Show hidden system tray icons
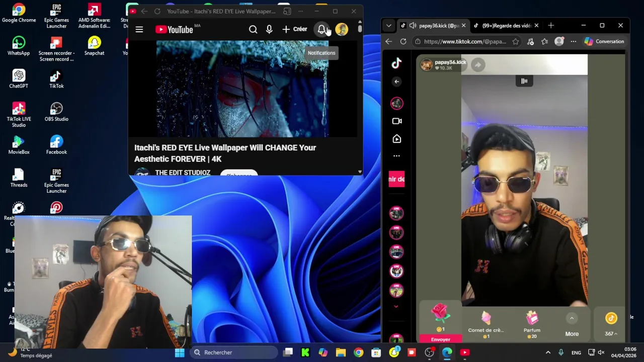 point(548,352)
